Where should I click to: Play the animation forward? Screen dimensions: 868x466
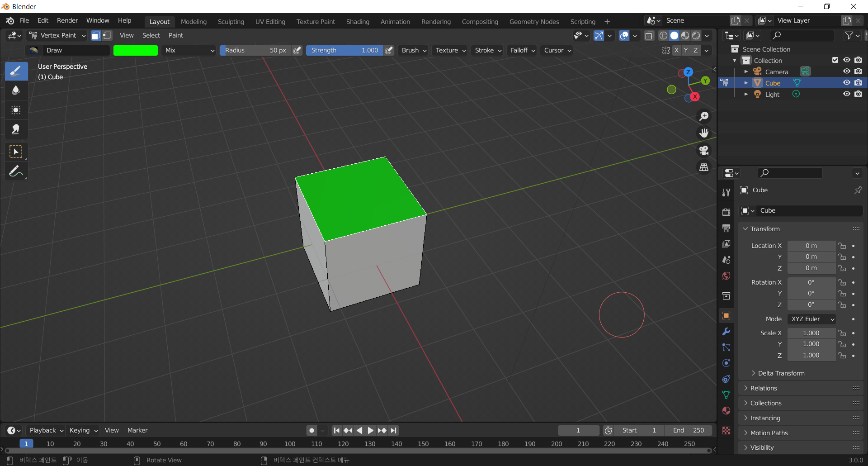tap(371, 430)
